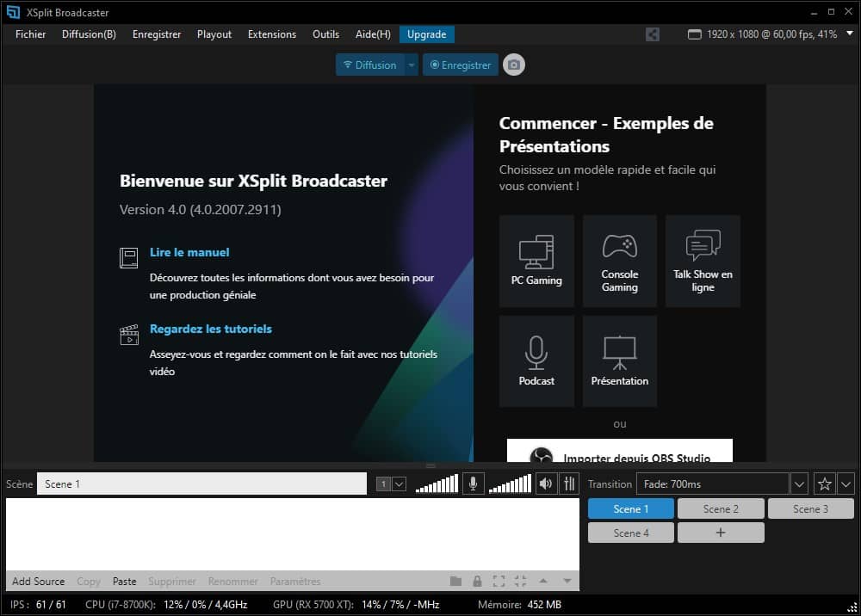
Task: Mute the system speaker audio
Action: coord(545,484)
